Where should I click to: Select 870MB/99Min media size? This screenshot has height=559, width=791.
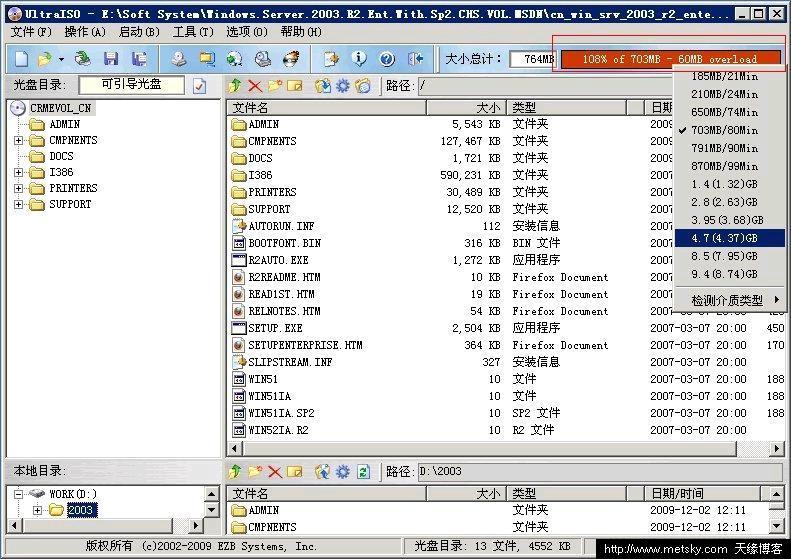tap(729, 166)
